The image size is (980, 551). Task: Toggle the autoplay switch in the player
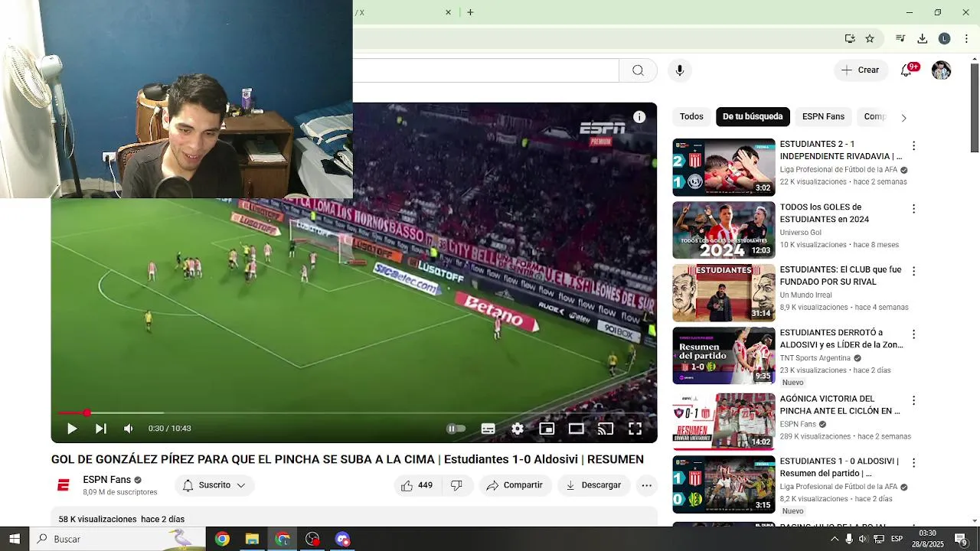pyautogui.click(x=456, y=429)
